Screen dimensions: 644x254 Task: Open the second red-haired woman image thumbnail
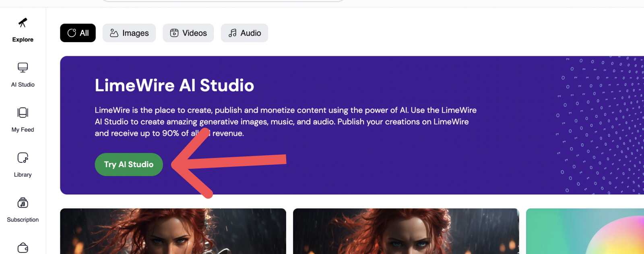point(406,231)
